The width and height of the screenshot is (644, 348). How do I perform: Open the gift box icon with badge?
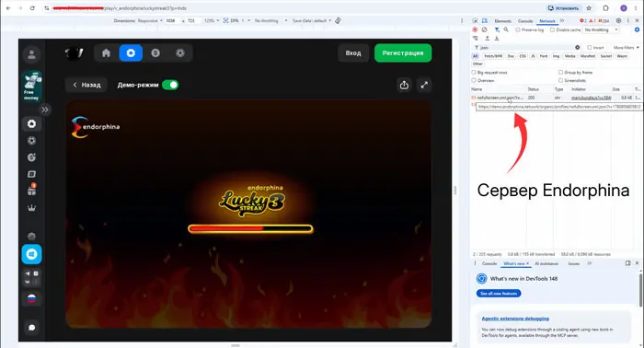31,190
